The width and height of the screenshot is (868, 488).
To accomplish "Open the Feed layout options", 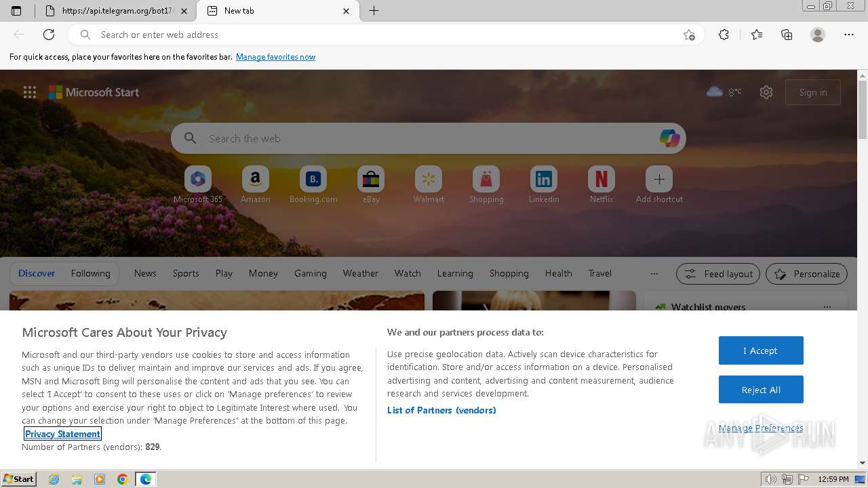I will pyautogui.click(x=718, y=274).
